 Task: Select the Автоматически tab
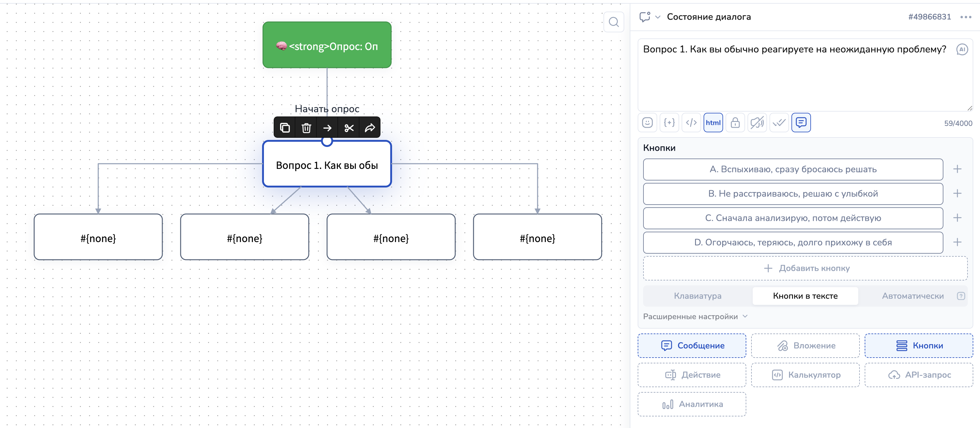(912, 296)
